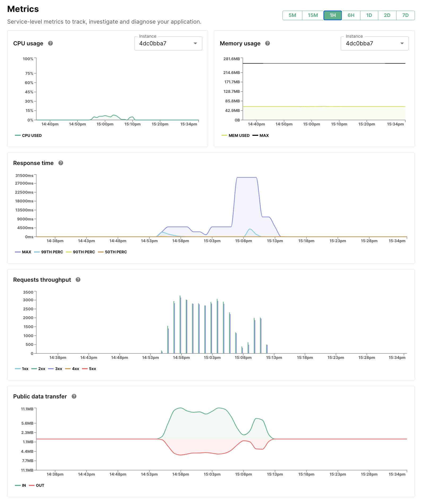Viewport: 422px width, 504px height.
Task: Toggle the OUT series in data transfer legend
Action: click(x=37, y=485)
